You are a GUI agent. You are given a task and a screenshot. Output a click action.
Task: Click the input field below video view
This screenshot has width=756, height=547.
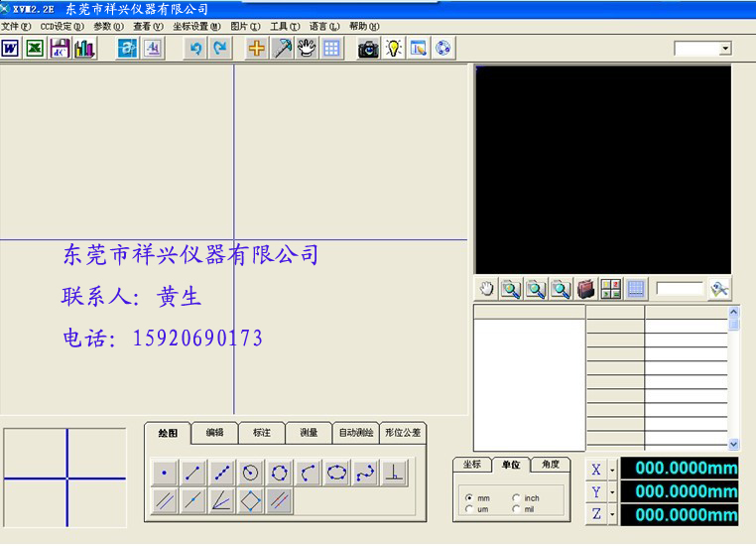(x=680, y=289)
